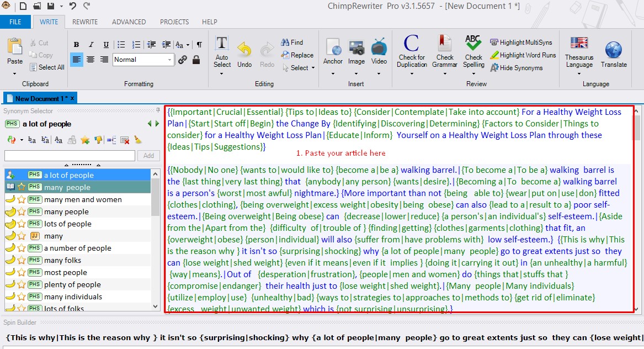
Task: Open replace-synonym options dropdown arrow
Action: point(22,140)
